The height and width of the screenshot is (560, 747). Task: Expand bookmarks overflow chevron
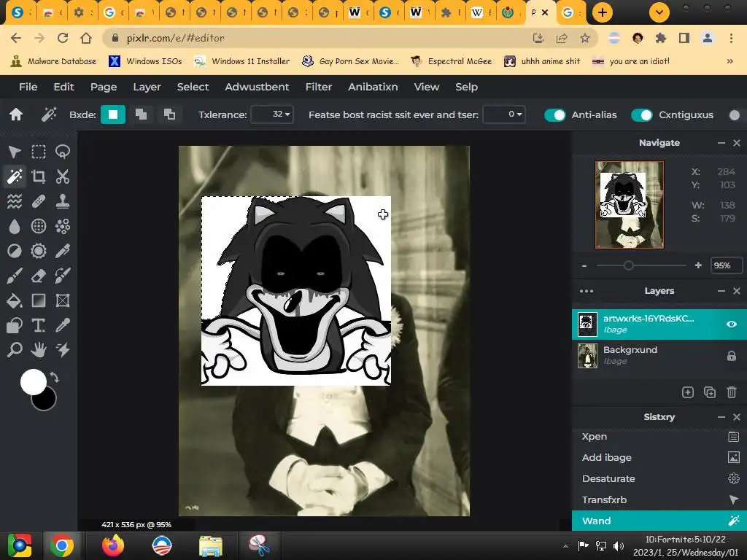pos(729,61)
